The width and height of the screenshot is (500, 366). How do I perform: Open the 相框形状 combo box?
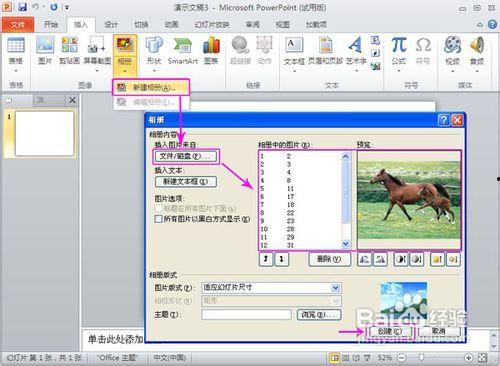(x=271, y=301)
